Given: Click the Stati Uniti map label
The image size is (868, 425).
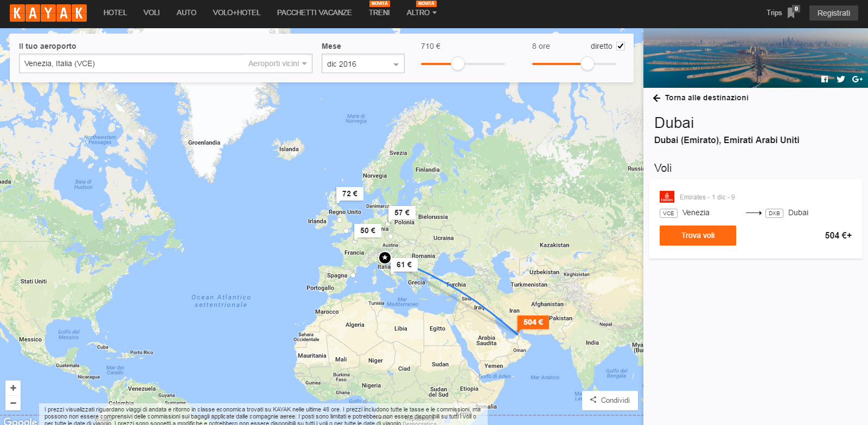Looking at the screenshot, I should tap(34, 281).
